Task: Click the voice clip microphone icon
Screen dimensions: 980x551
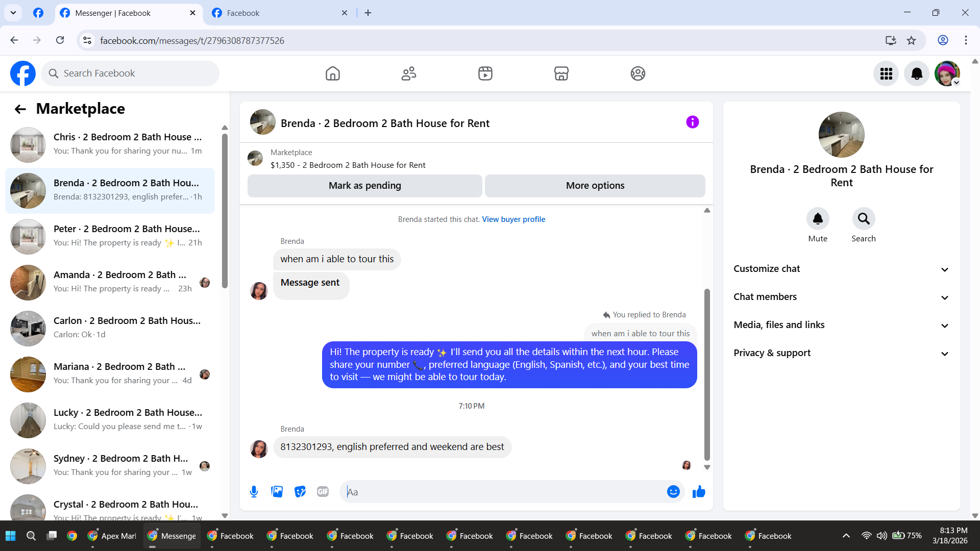Action: click(254, 492)
